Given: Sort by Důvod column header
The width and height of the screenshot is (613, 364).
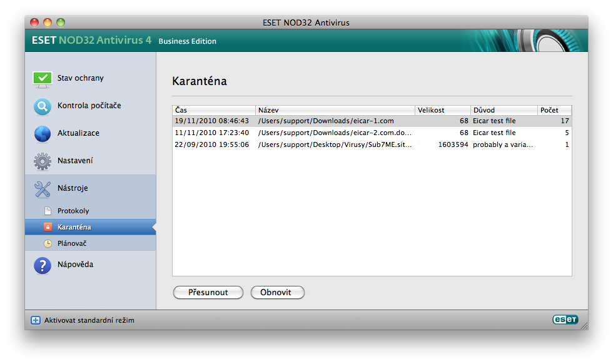Looking at the screenshot, I should 504,110.
